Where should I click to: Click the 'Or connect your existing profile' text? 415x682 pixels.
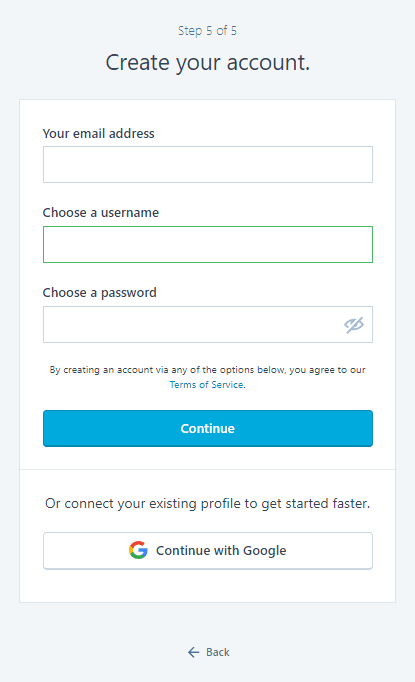(208, 503)
